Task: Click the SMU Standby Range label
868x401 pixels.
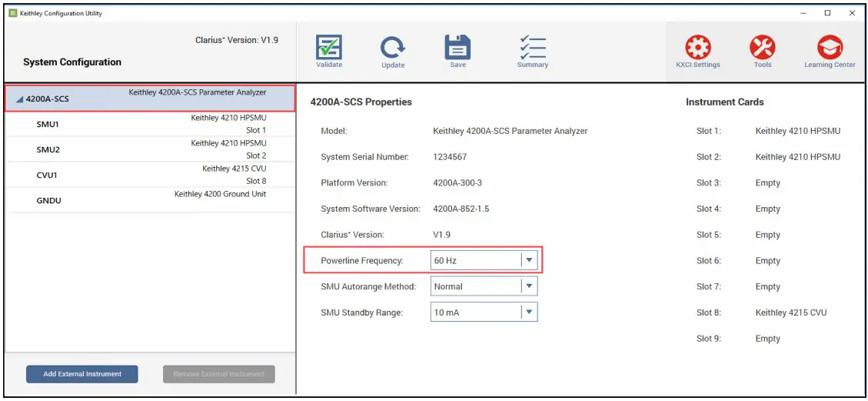Action: click(362, 312)
